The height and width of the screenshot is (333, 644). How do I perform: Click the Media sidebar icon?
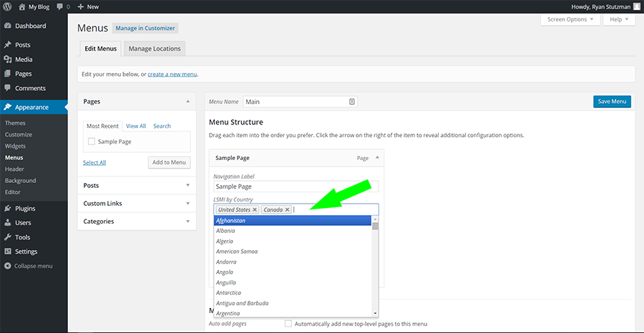coord(7,59)
